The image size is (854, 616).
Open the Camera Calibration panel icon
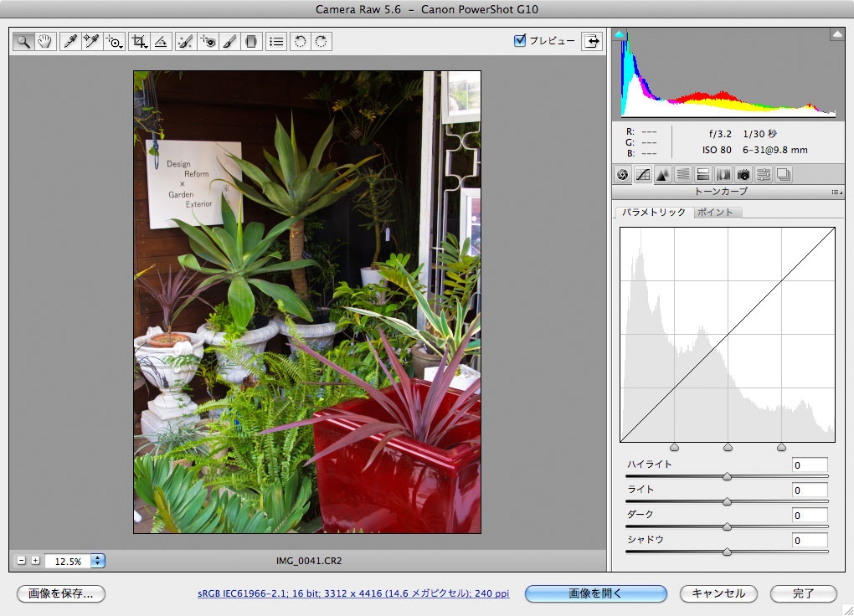(x=743, y=175)
